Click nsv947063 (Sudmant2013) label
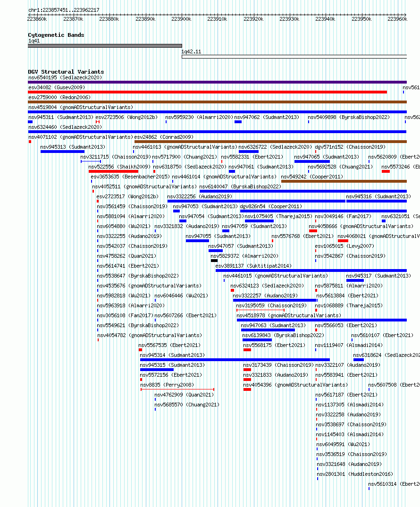This screenshot has width=420, height=507. pos(273,326)
